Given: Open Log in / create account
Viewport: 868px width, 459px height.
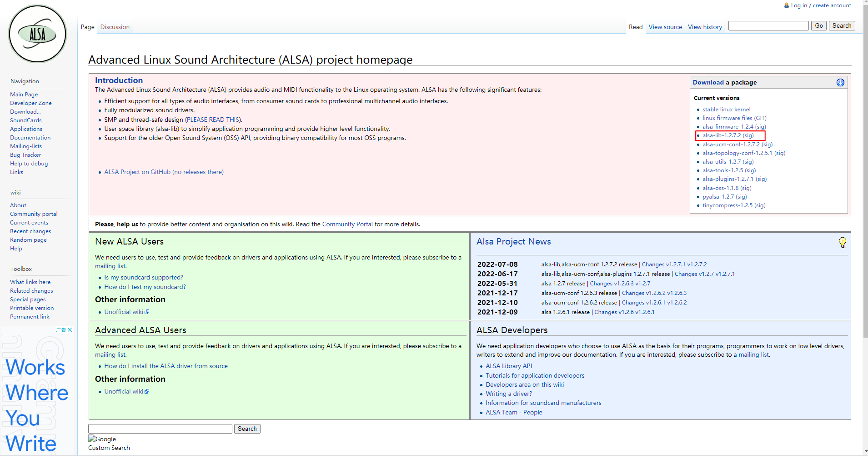Looking at the screenshot, I should tap(821, 5).
